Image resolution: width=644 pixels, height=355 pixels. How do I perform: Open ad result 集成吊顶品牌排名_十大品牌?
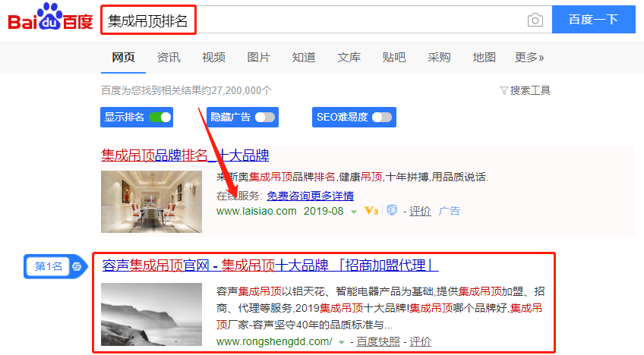pyautogui.click(x=185, y=156)
